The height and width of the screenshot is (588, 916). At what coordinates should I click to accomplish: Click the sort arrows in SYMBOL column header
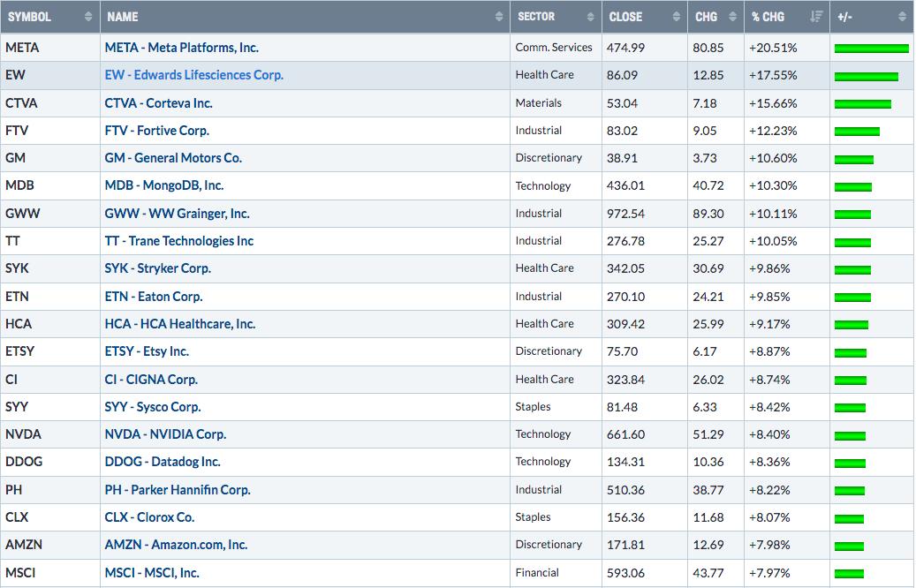pos(87,17)
